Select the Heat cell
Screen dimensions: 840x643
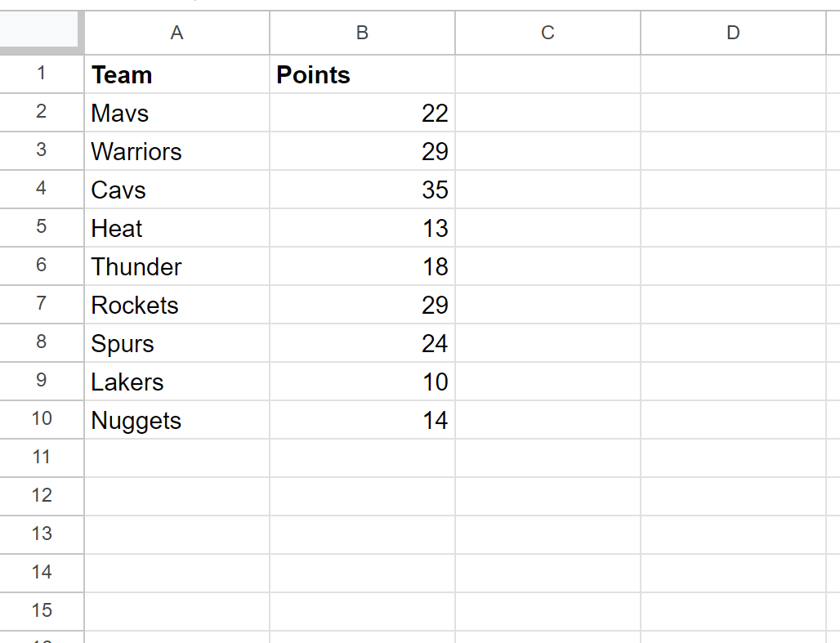pos(176,228)
